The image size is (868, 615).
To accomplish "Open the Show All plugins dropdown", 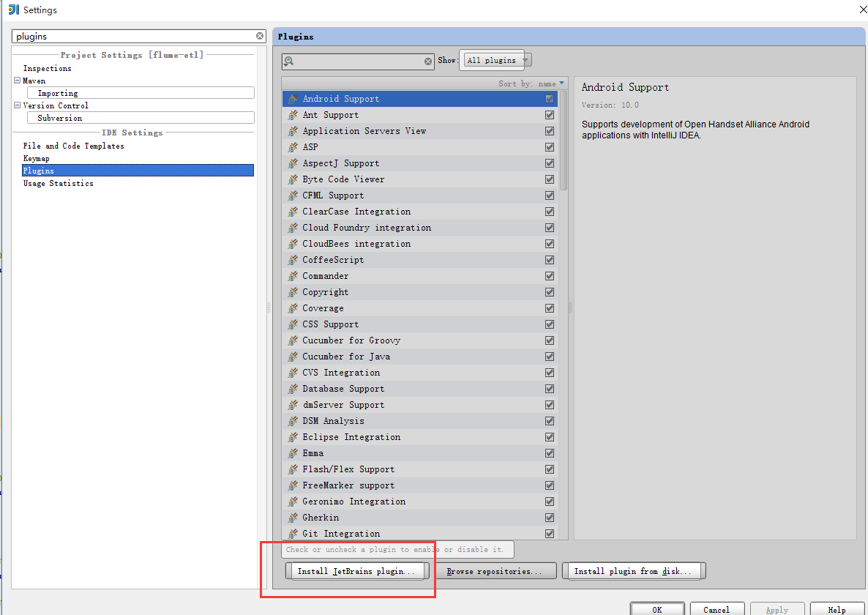I will click(495, 60).
